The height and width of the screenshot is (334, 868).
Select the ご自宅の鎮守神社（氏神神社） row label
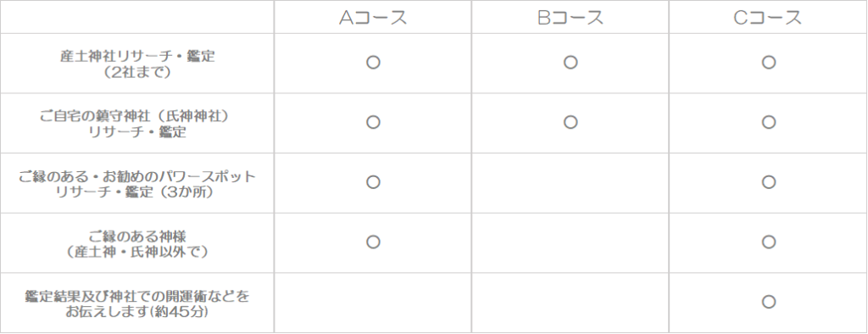click(137, 124)
